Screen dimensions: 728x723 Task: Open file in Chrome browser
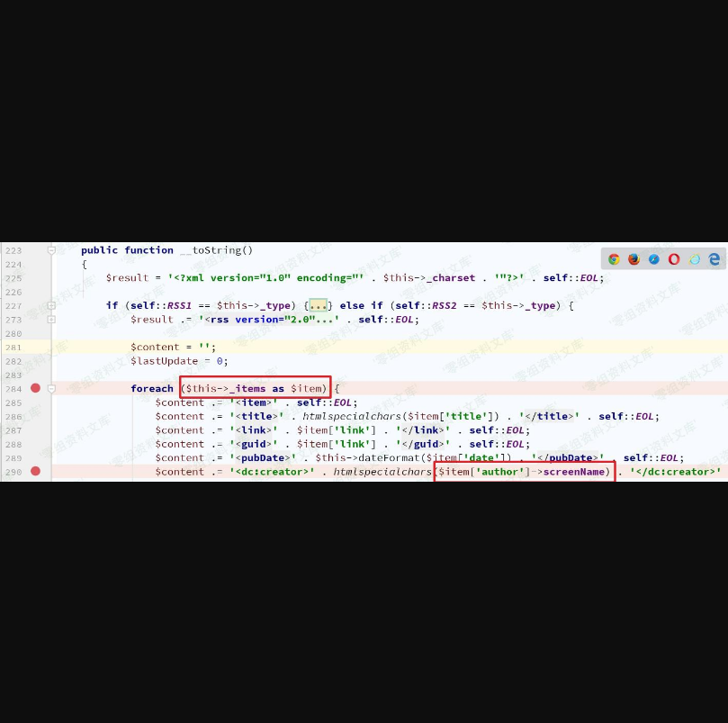(x=614, y=259)
